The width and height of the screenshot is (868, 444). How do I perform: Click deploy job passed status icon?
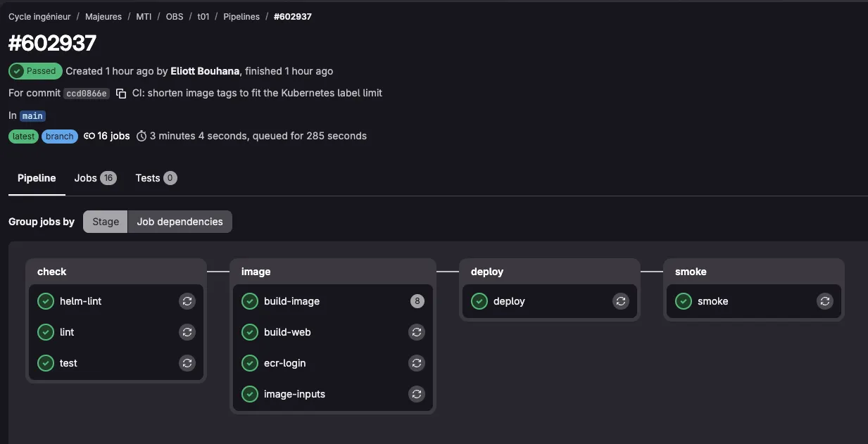coord(479,301)
